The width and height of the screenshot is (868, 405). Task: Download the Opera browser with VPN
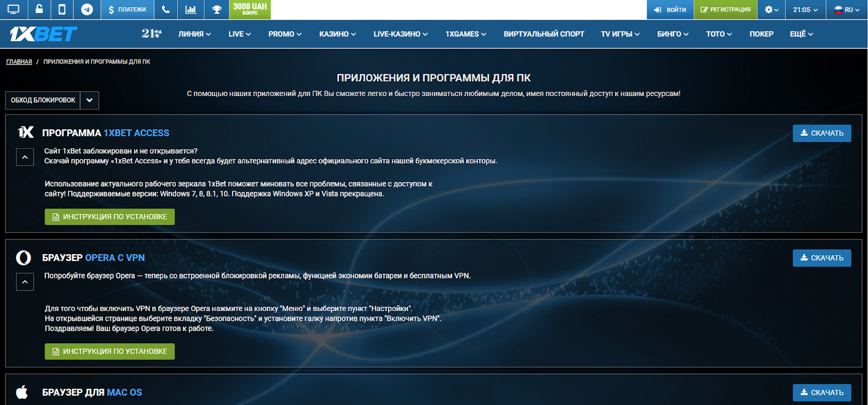(821, 258)
